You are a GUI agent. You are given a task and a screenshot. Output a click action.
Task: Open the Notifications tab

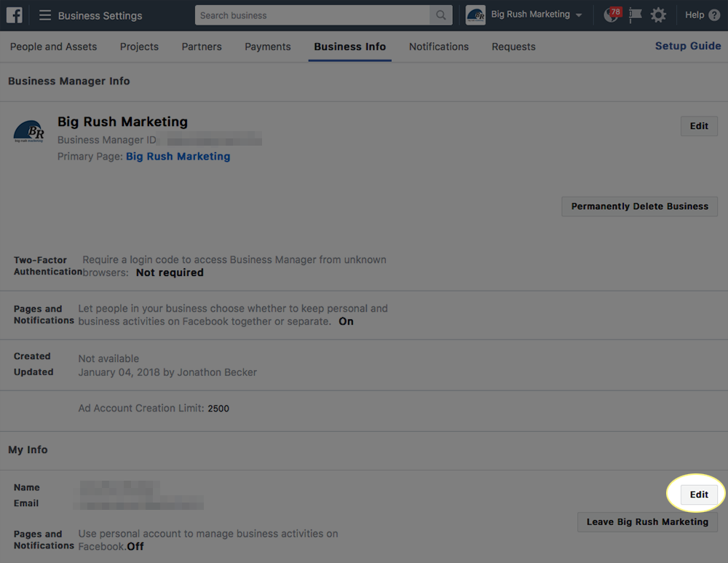(439, 47)
